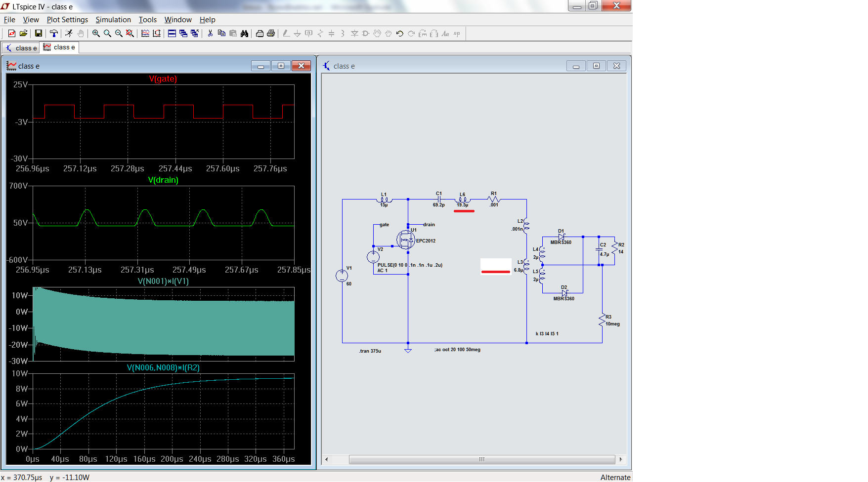Click the plain magnifier Pan icon
Screen dimensions: 868x482
[x=107, y=34]
